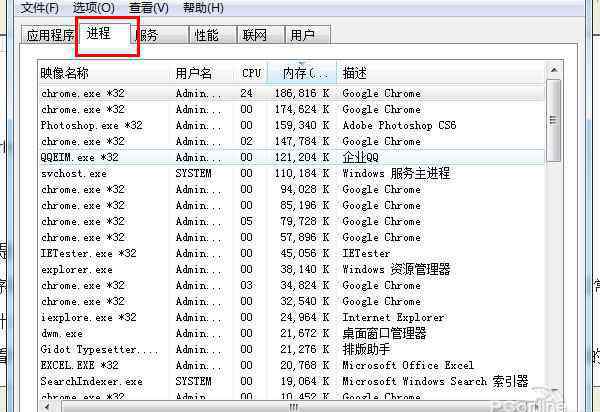Image resolution: width=600 pixels, height=412 pixels.
Task: Sort by 内存 column header
Action: (x=302, y=73)
